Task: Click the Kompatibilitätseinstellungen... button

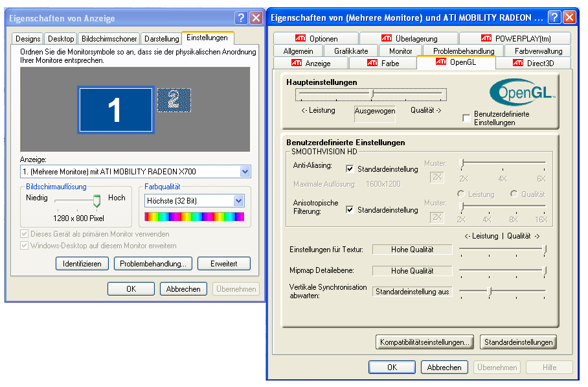Action: click(425, 342)
